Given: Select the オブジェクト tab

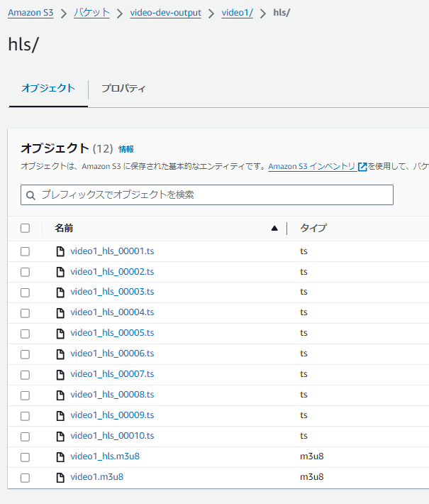Looking at the screenshot, I should 48,89.
